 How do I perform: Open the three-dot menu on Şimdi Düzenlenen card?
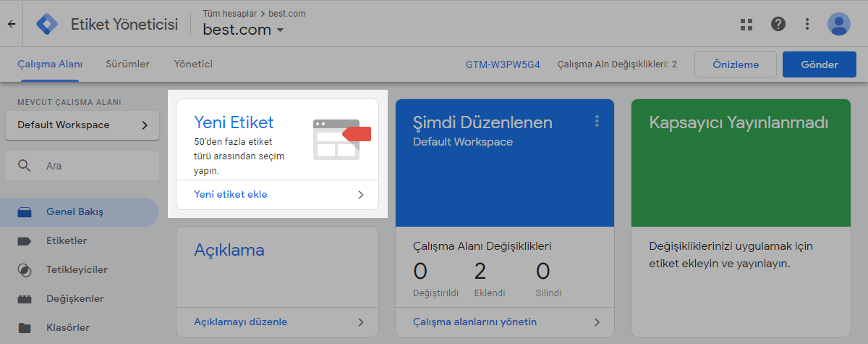[x=597, y=121]
